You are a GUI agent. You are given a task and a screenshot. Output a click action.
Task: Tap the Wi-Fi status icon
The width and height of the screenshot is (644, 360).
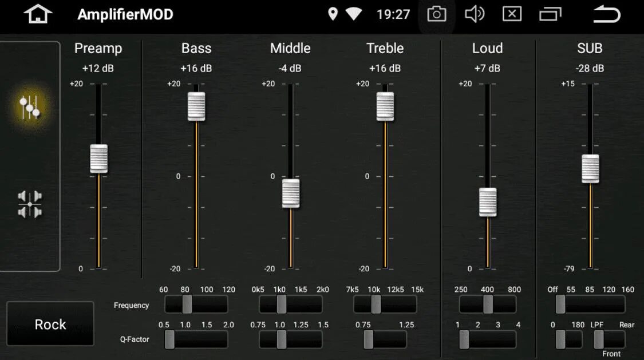click(x=353, y=14)
